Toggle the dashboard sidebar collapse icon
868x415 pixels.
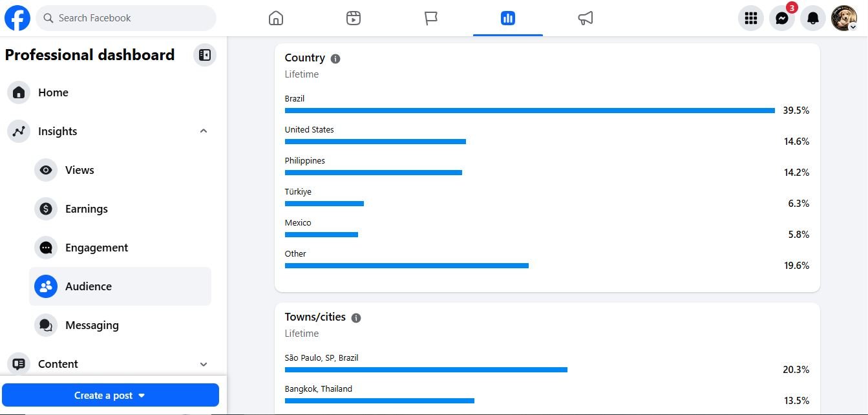tap(205, 55)
